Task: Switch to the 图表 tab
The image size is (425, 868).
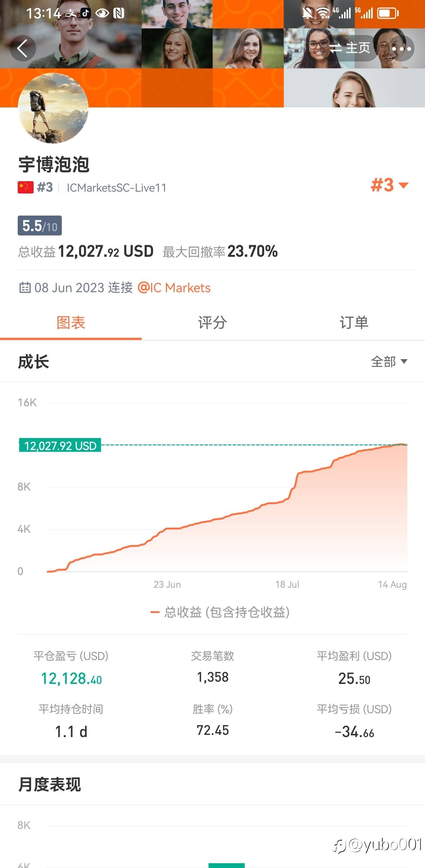Action: (x=71, y=323)
